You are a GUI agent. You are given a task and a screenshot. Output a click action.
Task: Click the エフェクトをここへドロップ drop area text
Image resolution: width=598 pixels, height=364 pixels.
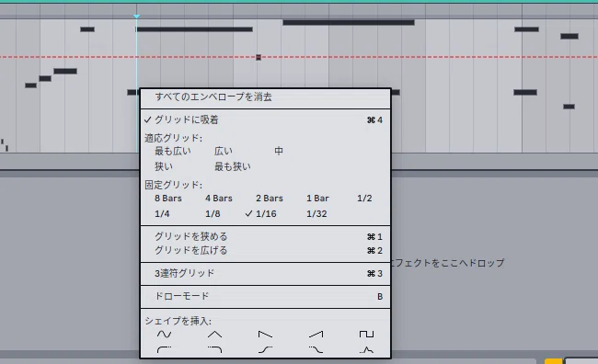448,263
